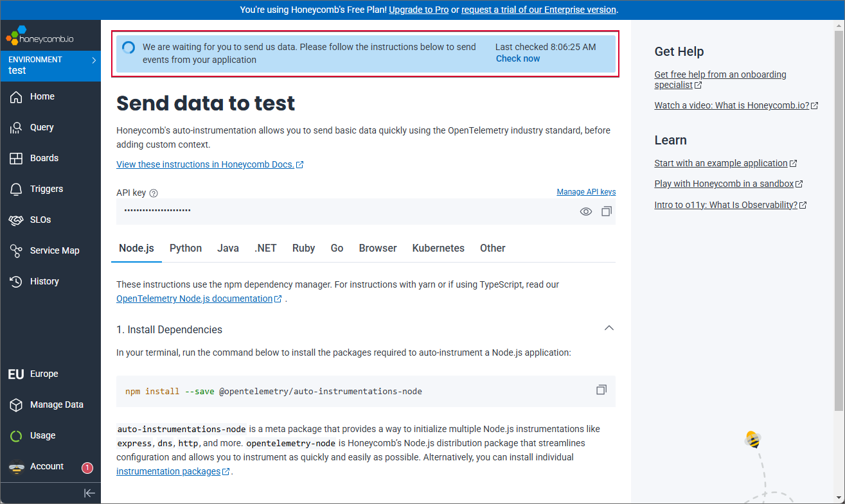This screenshot has width=845, height=504.
Task: Collapse the sidebar with arrow icon
Action: (89, 493)
